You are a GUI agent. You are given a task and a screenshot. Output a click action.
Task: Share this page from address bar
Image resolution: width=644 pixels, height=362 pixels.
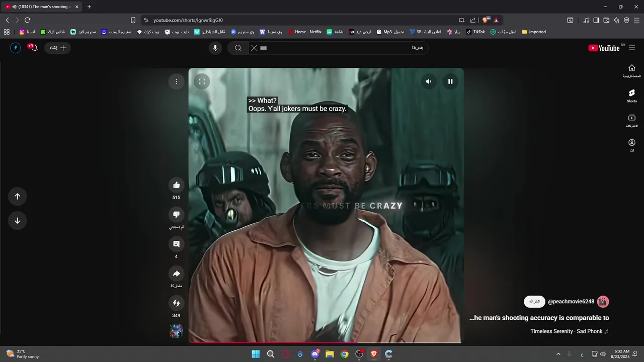(473, 20)
